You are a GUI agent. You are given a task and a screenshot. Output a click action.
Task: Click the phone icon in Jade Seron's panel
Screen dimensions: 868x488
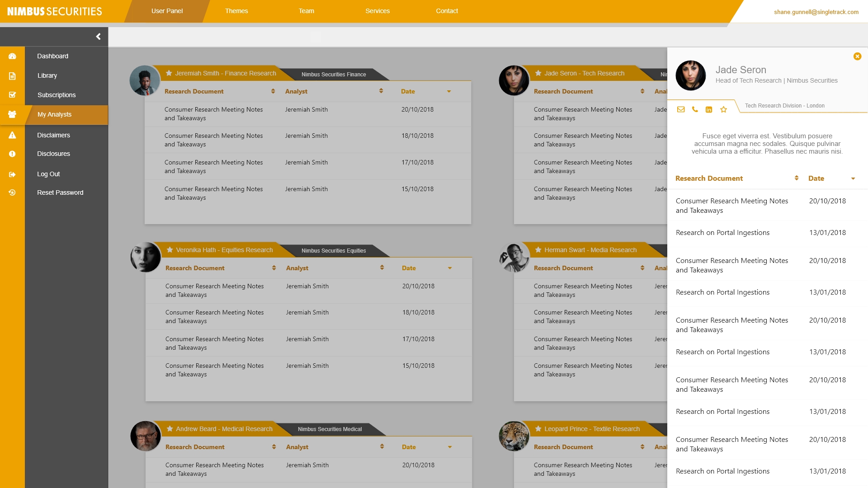695,109
